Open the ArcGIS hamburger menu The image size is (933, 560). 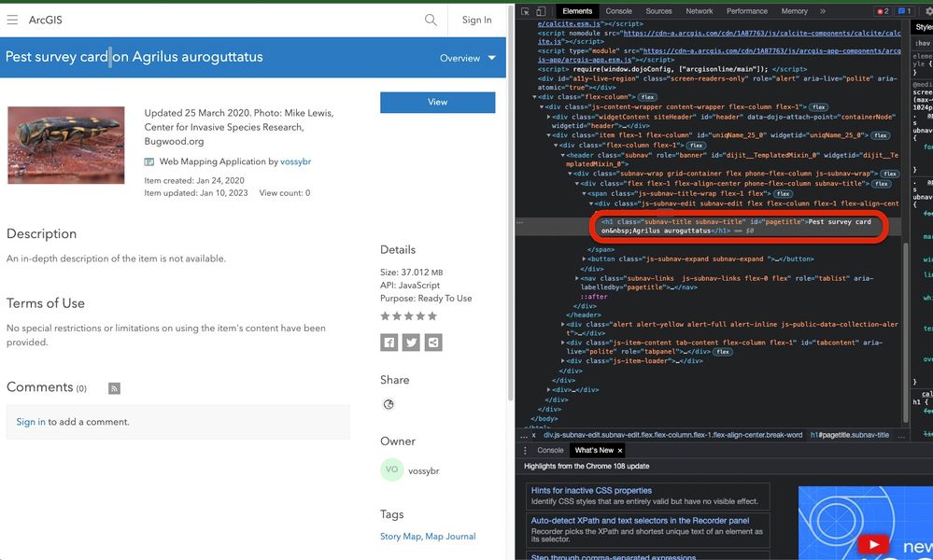[x=11, y=20]
